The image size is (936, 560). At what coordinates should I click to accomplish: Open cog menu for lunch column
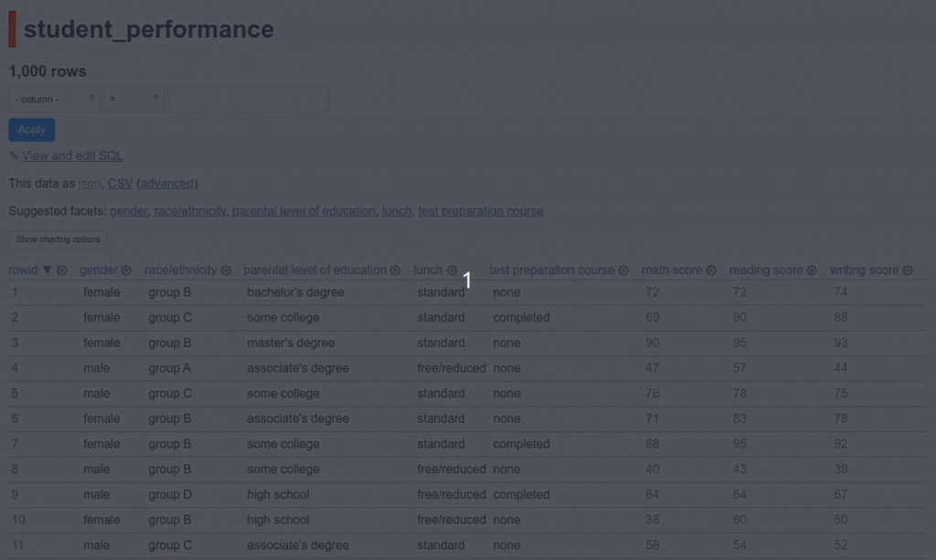pos(452,270)
